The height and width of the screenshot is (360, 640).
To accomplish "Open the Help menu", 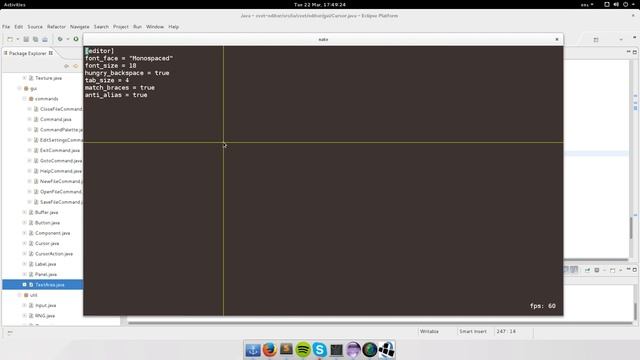I will click(174, 27).
